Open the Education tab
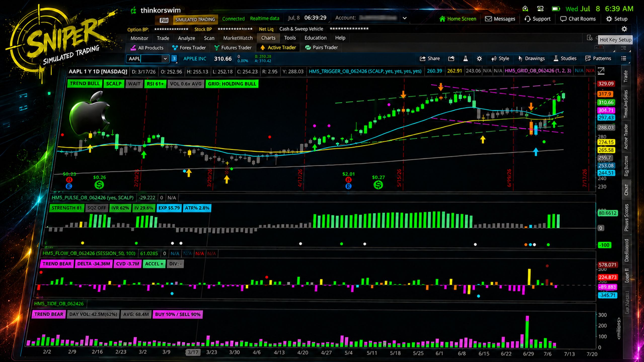This screenshot has width=644, height=362. (315, 38)
